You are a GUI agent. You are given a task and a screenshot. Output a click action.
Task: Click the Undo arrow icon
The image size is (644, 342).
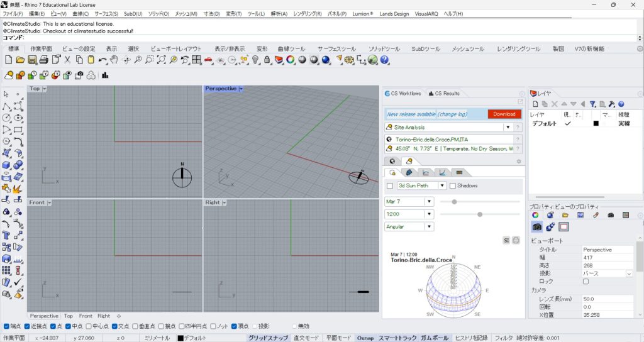[103, 60]
